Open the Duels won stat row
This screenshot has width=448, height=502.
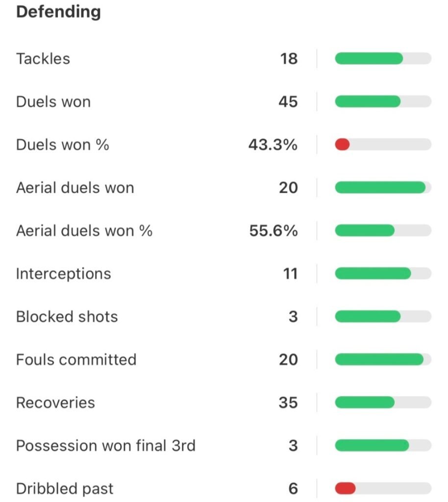pos(53,102)
